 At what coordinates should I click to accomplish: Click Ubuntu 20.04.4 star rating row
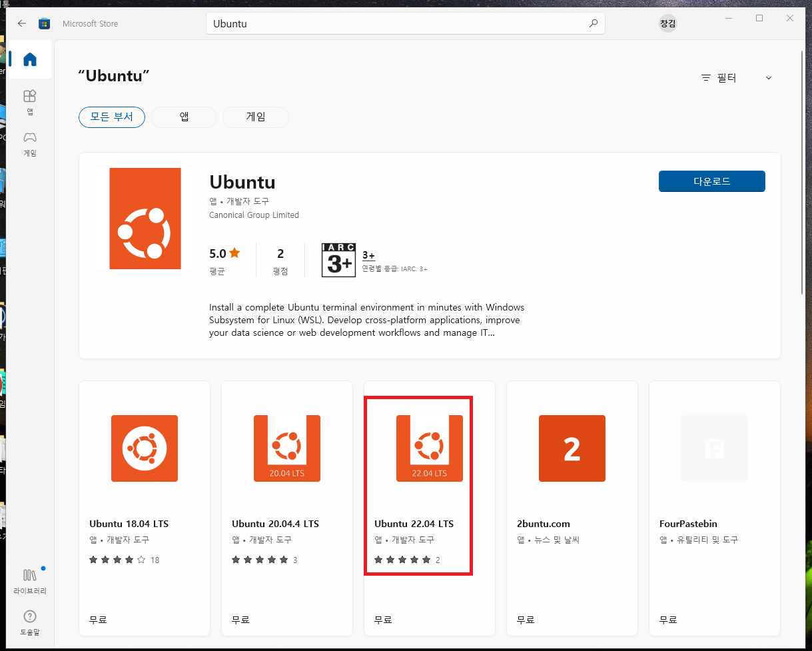tap(264, 560)
